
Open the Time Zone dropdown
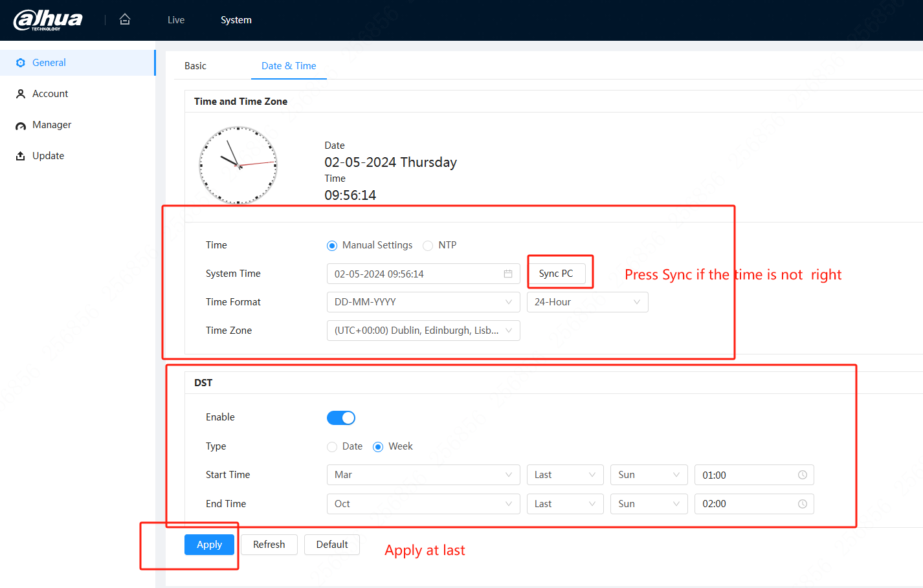click(423, 331)
